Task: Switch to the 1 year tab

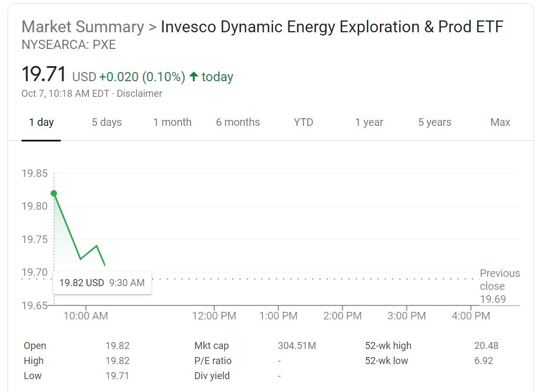Action: coord(369,122)
